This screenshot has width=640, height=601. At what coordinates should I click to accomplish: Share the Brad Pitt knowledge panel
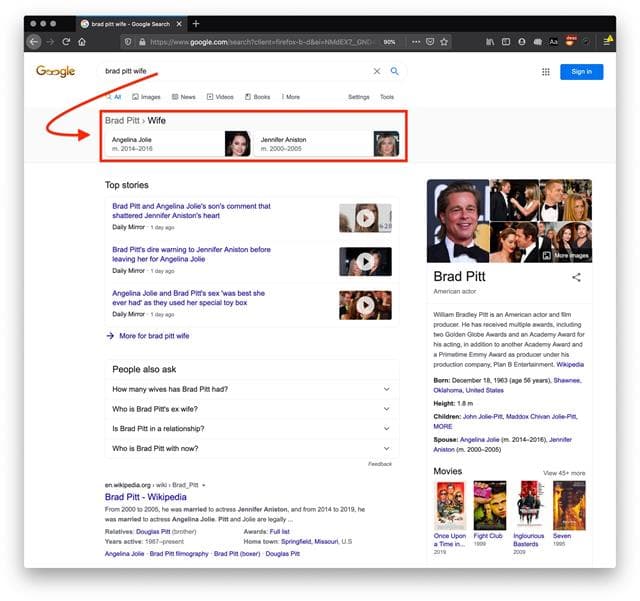click(576, 278)
